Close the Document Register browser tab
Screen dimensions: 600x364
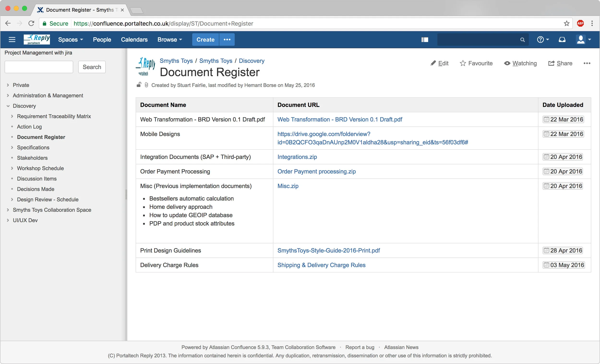(122, 10)
